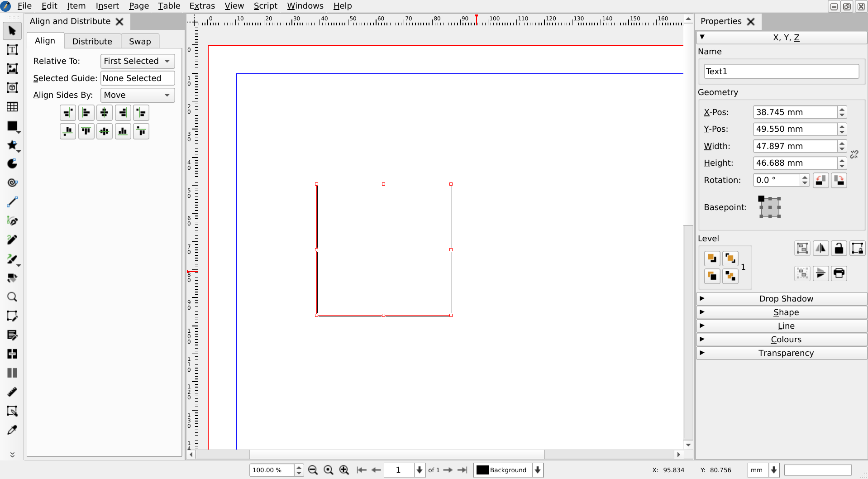Select the Eyedropper tool
Image resolution: width=868 pixels, height=479 pixels.
[x=12, y=430]
